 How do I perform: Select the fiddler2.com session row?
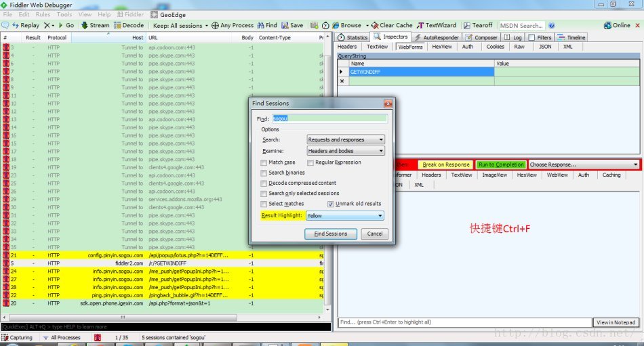pos(163,263)
